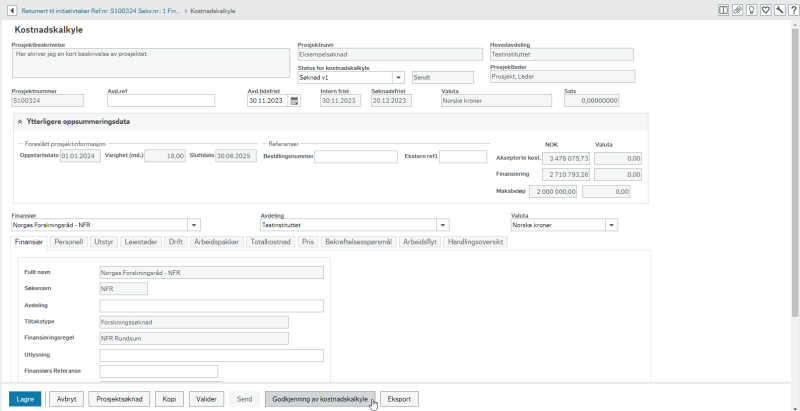
Task: Click the paperclip attachments icon
Action: [x=737, y=10]
